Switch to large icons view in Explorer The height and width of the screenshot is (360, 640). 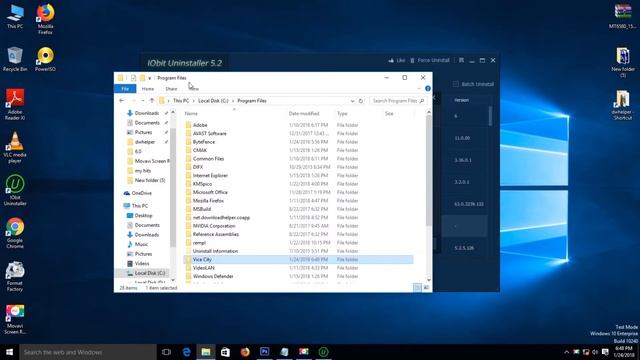[426, 288]
